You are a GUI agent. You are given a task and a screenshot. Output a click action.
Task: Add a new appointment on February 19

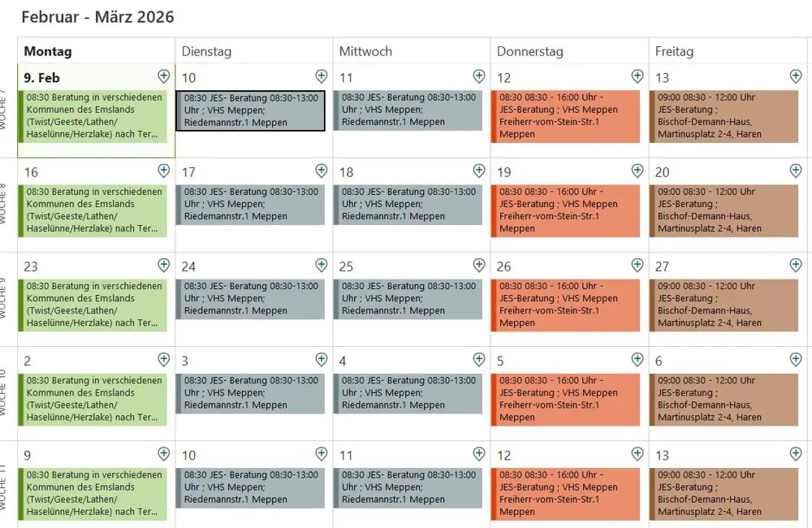(x=637, y=171)
